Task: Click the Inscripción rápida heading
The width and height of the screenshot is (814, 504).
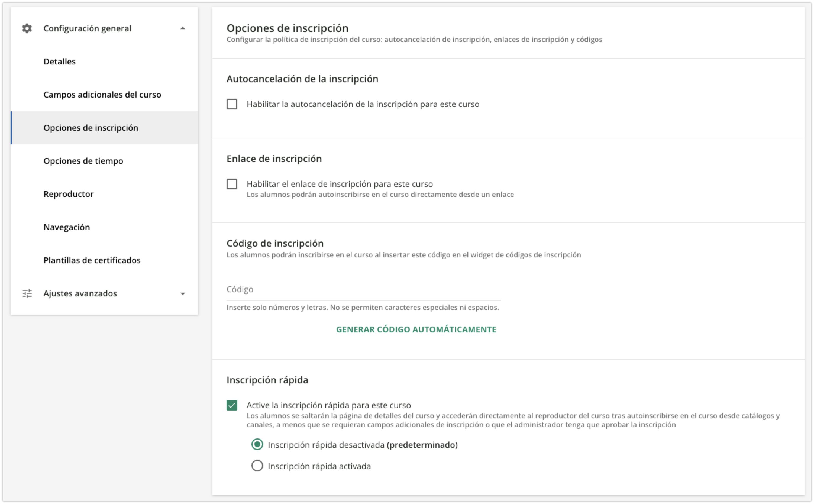Action: tap(267, 380)
